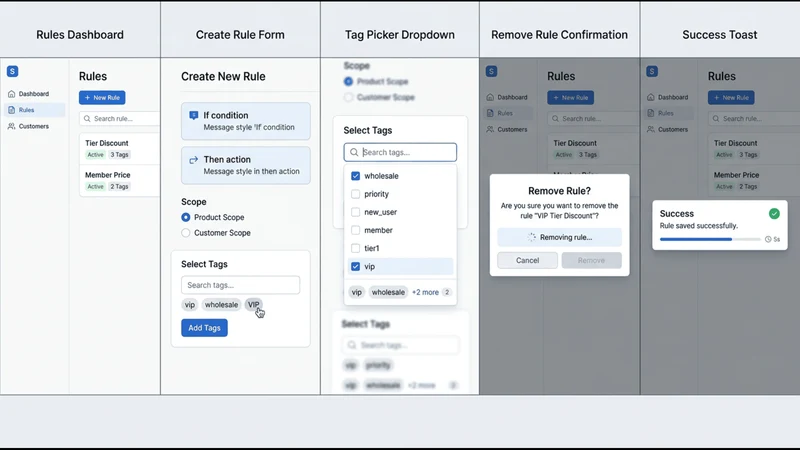Click the vip chip in Tag Picker footer
The height and width of the screenshot is (450, 800).
point(357,292)
